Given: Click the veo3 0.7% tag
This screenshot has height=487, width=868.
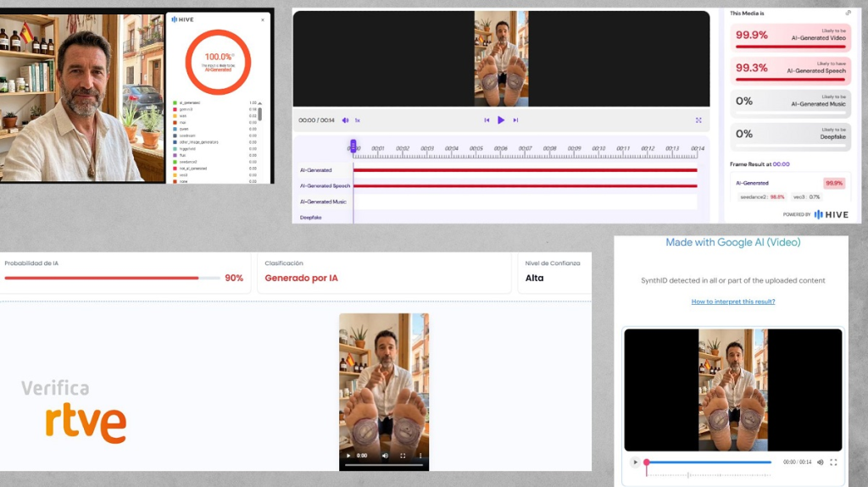Looking at the screenshot, I should pyautogui.click(x=806, y=197).
